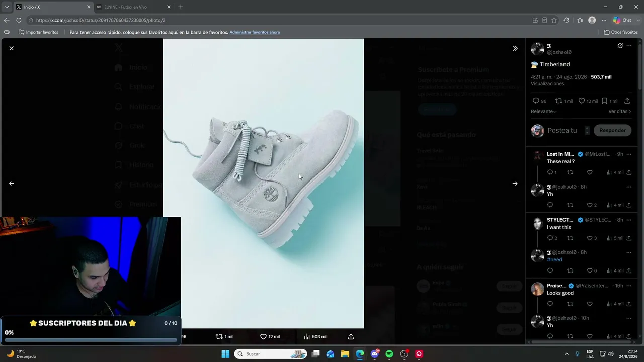This screenshot has height=362, width=644.
Task: Click the taskbar Buscar search box
Action: [271, 354]
